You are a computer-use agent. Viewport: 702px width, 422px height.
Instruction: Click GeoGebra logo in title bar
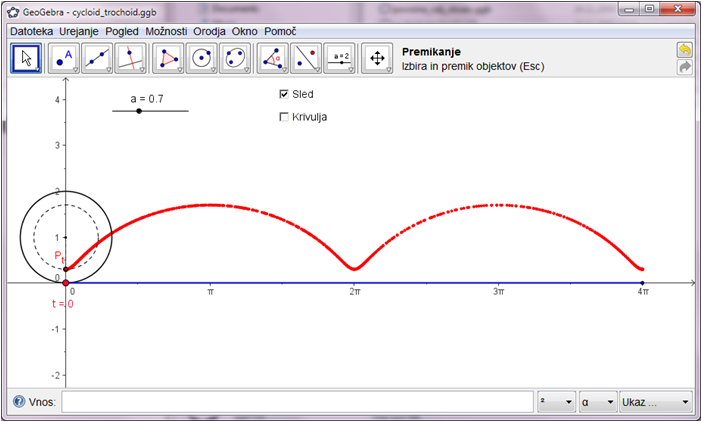pyautogui.click(x=13, y=12)
